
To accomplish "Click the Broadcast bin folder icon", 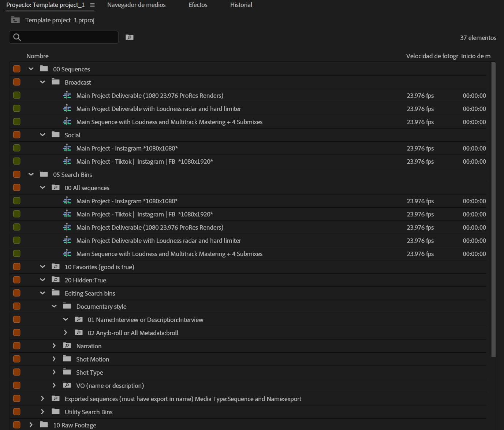I will point(56,82).
